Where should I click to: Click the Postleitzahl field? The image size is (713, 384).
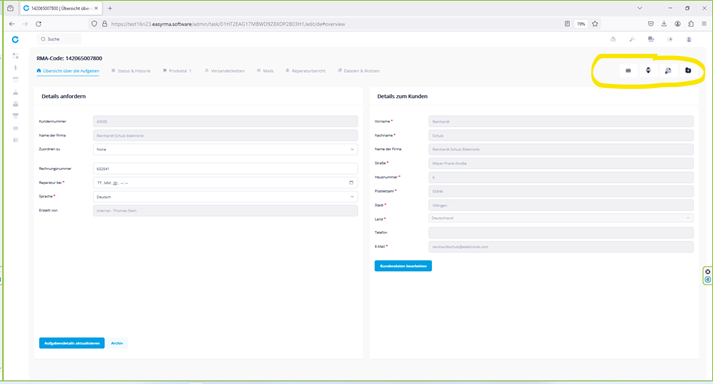561,191
